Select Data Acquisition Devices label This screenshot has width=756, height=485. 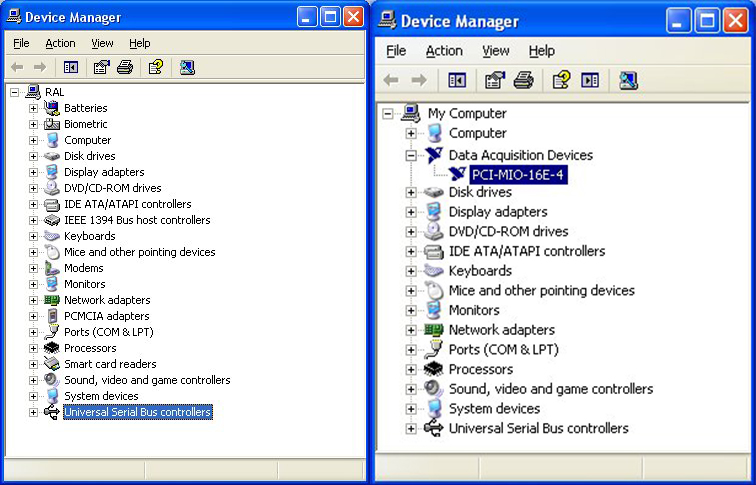tap(521, 155)
